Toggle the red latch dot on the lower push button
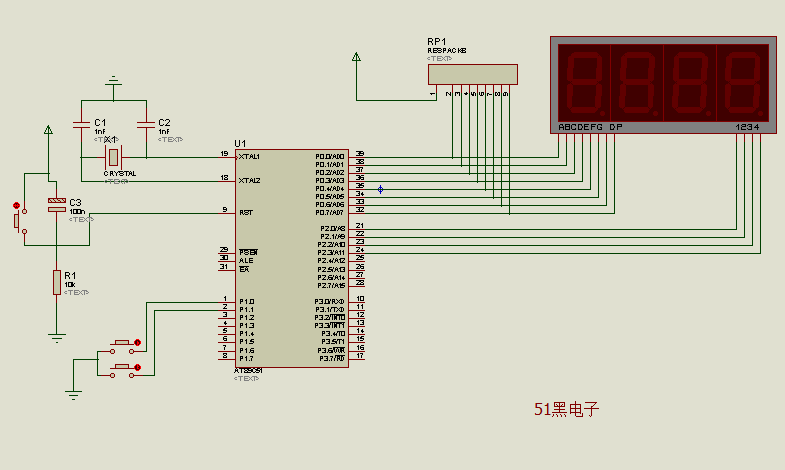 (137, 367)
